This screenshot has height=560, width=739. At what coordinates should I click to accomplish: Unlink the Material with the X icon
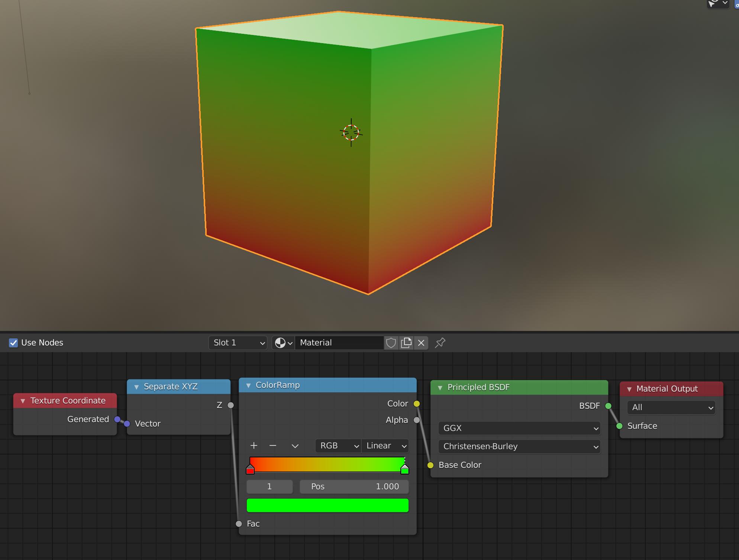421,342
